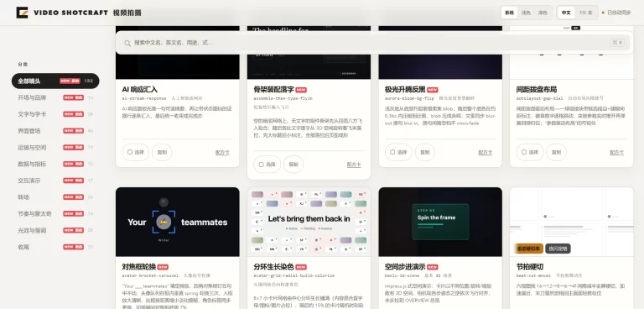Click the 分环生长染色 card title
644x309 pixels.
[273, 267]
